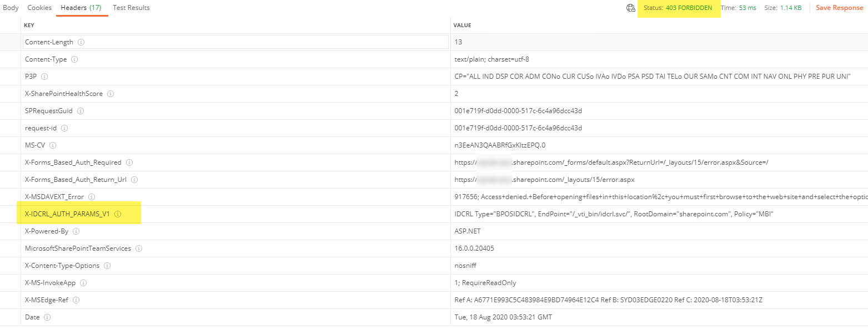Click info icon next to P3P
This screenshot has width=868, height=330.
pos(44,77)
